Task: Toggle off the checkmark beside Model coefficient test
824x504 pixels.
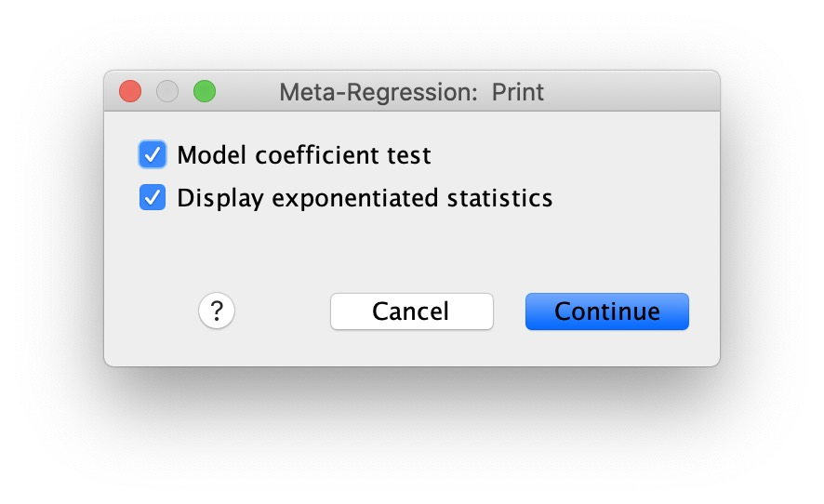Action: tap(153, 154)
